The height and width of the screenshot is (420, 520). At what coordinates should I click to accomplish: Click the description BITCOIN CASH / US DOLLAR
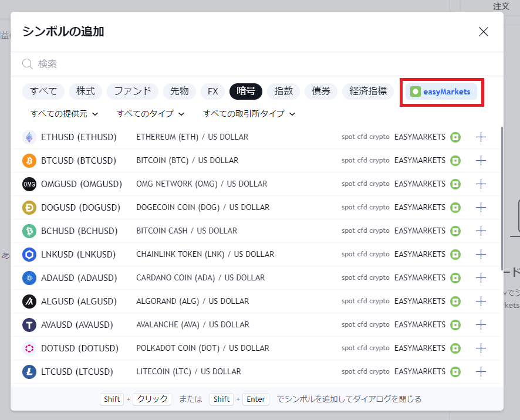coord(187,231)
